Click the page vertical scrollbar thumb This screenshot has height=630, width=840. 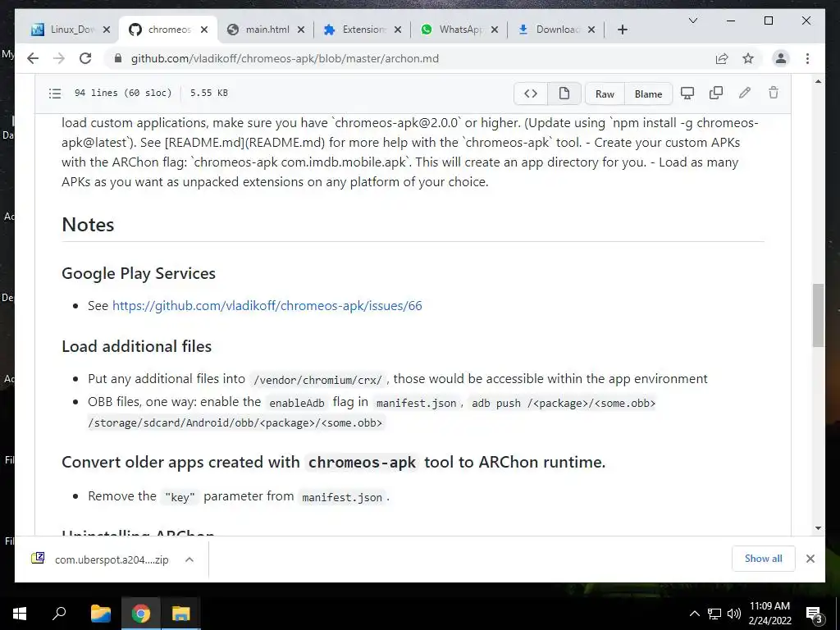point(818,315)
